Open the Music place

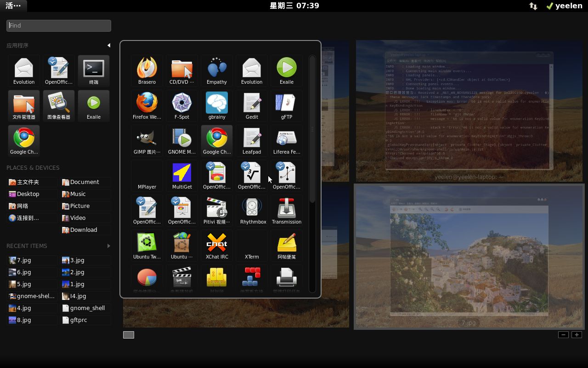[x=85, y=194]
